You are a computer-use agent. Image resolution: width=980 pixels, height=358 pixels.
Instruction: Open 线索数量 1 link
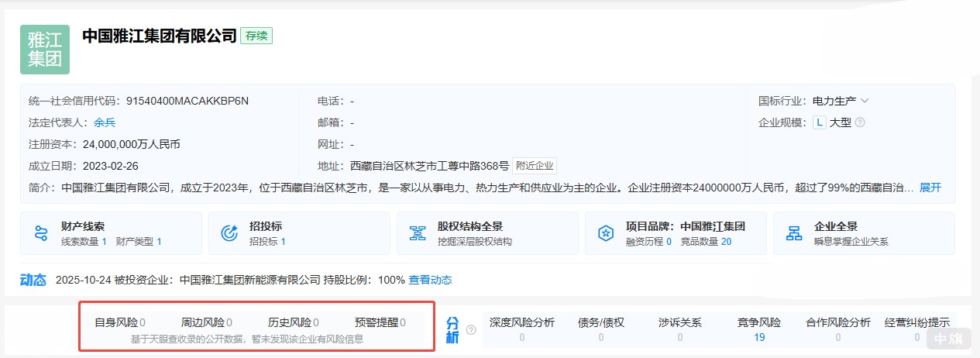84,242
